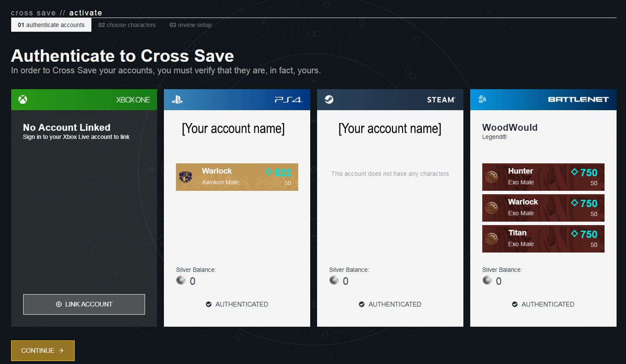
Task: Switch to the 02 choose characters tab
Action: click(127, 25)
